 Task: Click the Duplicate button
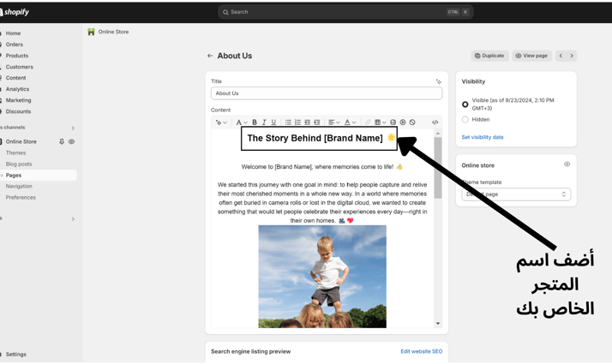[x=489, y=56]
